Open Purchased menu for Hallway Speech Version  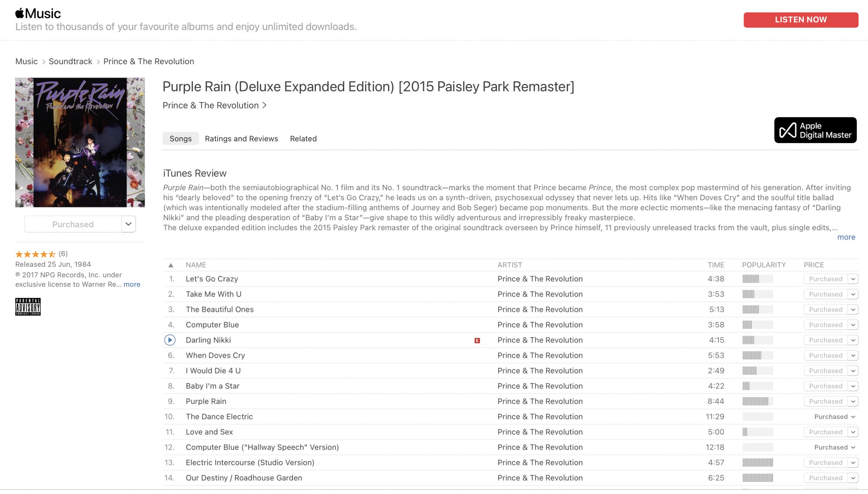[835, 448]
